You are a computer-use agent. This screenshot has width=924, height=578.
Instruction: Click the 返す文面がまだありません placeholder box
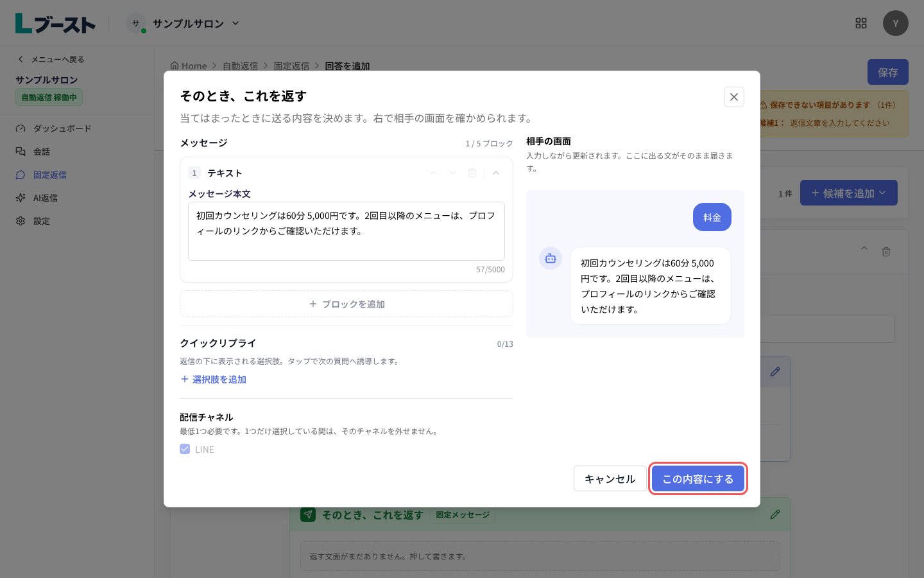(x=540, y=556)
